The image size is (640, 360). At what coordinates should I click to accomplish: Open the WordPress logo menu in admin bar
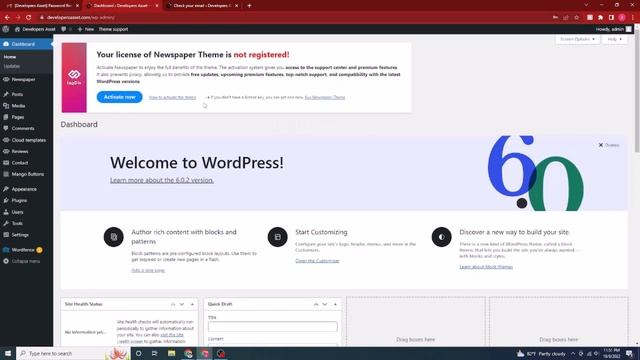pos(6,29)
